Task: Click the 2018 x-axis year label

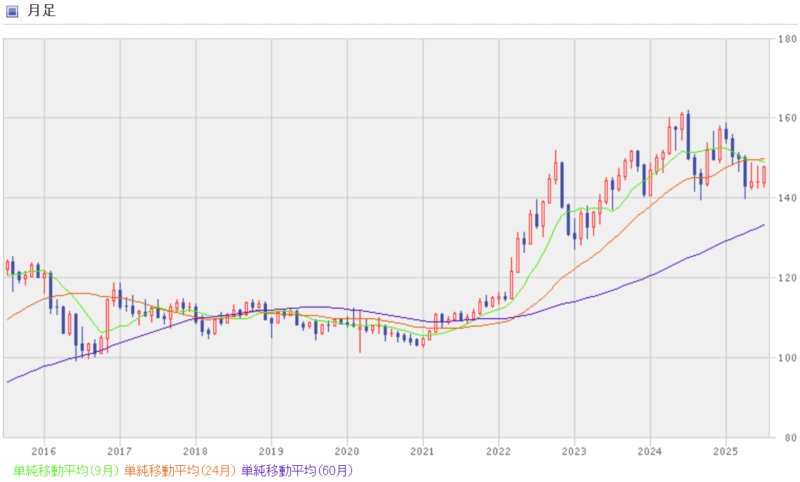Action: pos(195,451)
